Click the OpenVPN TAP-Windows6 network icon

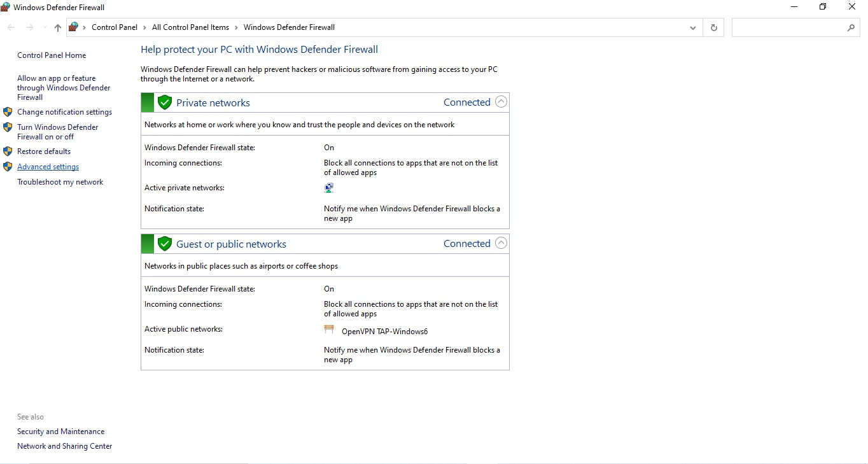coord(330,329)
